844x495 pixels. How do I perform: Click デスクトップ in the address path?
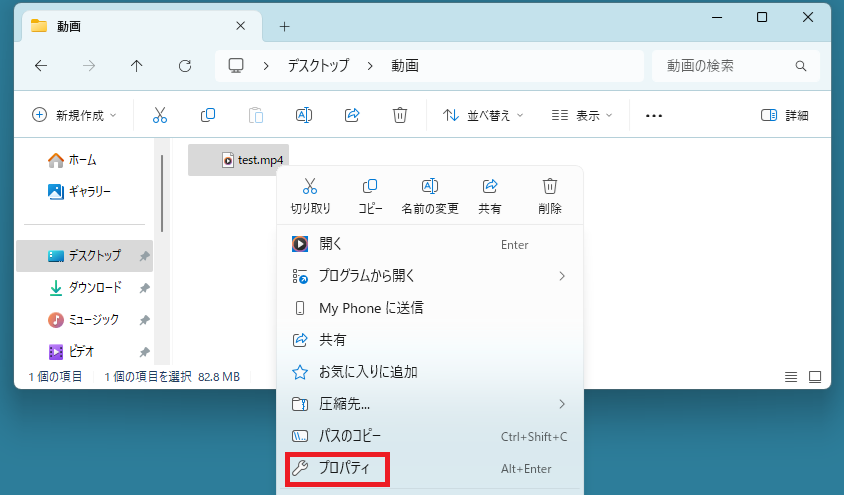[x=318, y=66]
